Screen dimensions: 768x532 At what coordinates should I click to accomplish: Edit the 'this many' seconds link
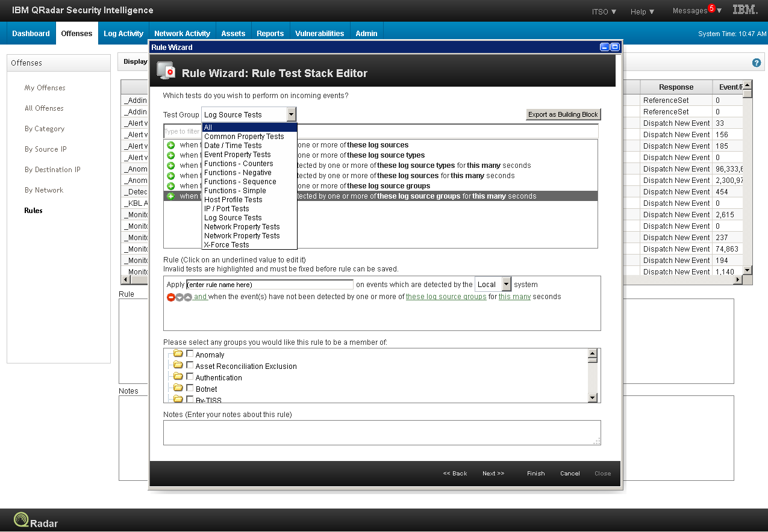514,297
